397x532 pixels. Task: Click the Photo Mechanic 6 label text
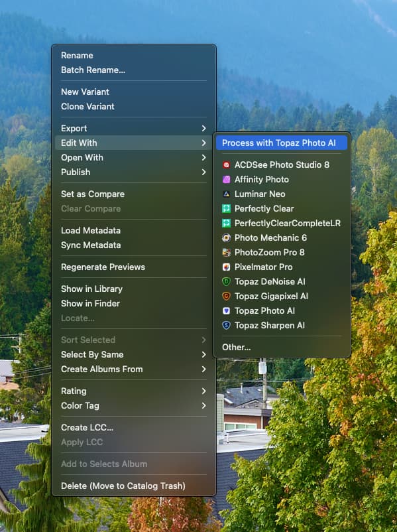tap(270, 238)
